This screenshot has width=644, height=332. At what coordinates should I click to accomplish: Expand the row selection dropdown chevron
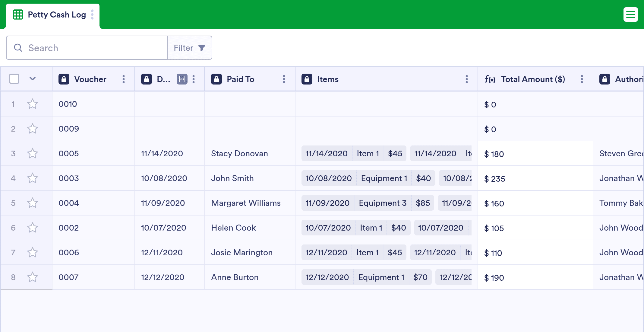33,79
